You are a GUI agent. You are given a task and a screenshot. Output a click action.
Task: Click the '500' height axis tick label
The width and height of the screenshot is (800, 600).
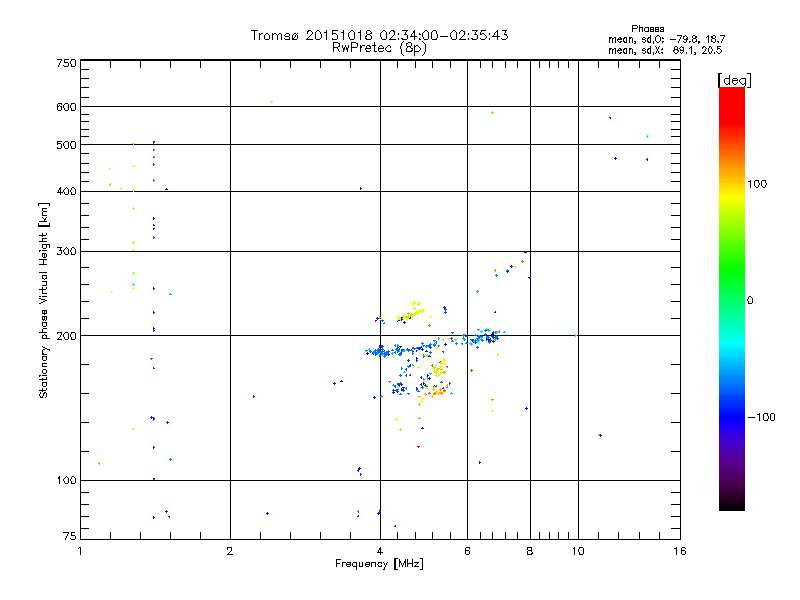(x=66, y=145)
